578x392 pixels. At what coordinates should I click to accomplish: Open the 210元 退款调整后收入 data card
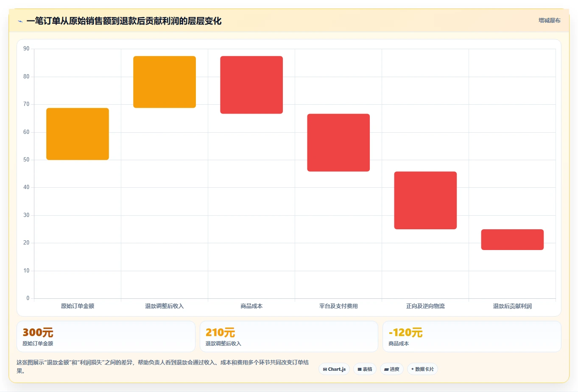tap(289, 336)
